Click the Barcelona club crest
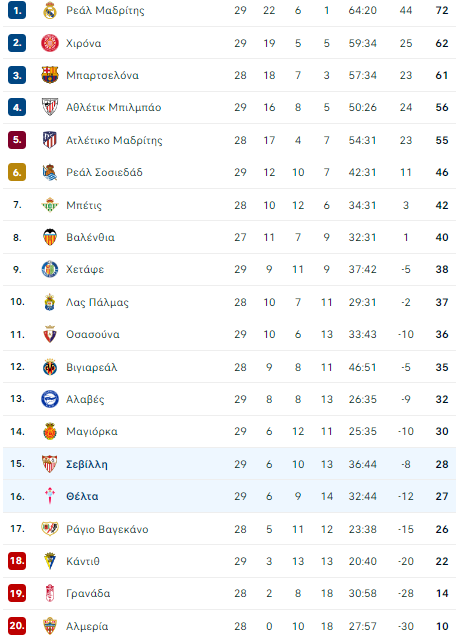 [50, 75]
